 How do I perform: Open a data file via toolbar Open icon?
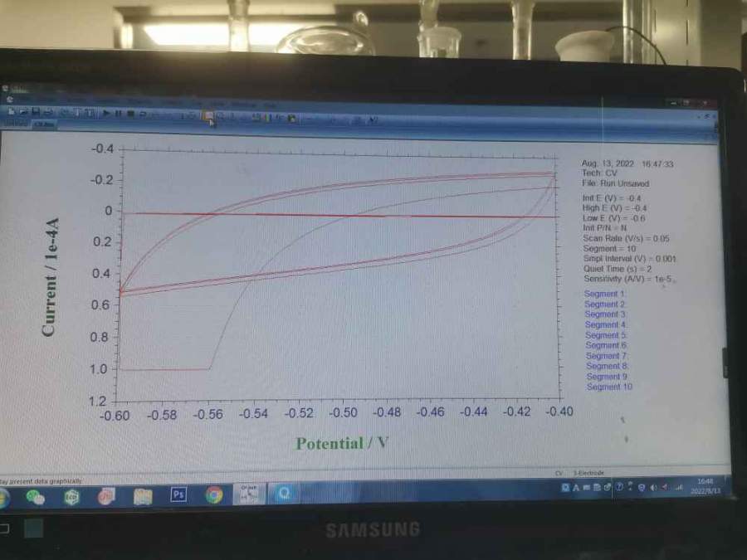23,112
